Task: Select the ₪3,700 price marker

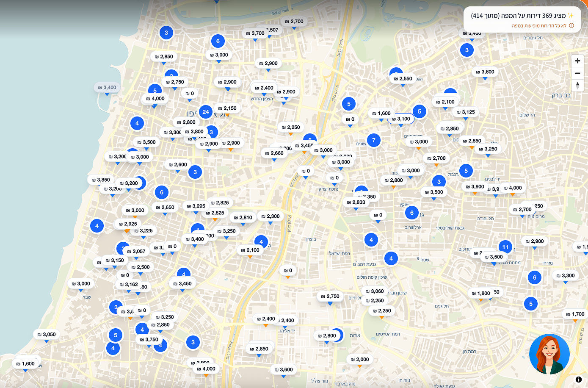Action: point(255,33)
